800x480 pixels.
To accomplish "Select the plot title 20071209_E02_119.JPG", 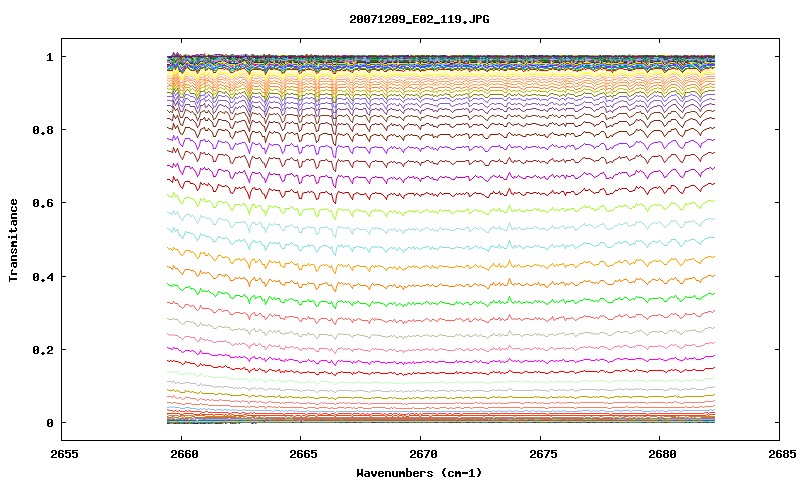I will point(419,19).
